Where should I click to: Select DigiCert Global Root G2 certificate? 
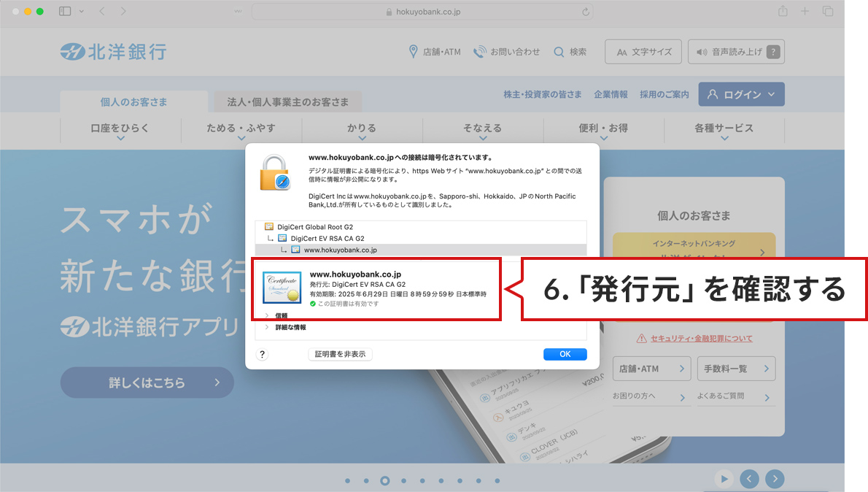click(421, 226)
